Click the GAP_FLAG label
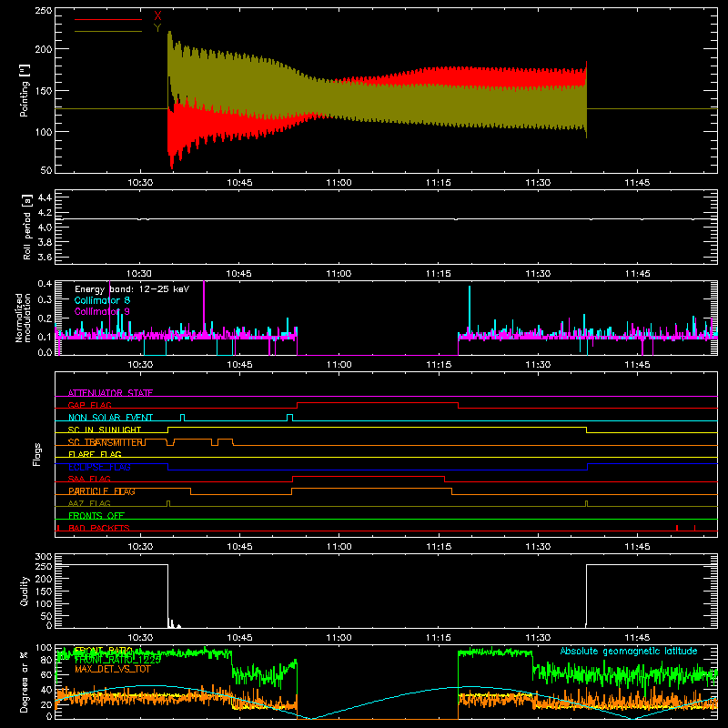728x728 pixels. 90,405
